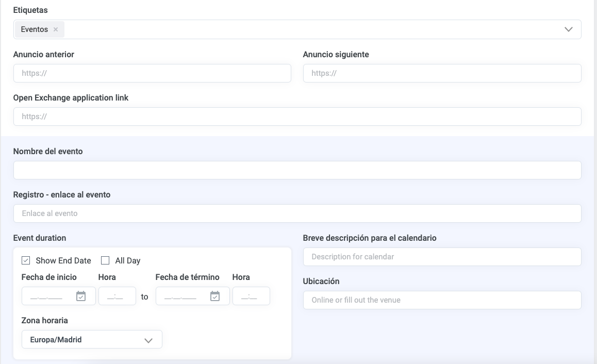This screenshot has width=597, height=364.
Task: Click inside the Etiquetas tag selection box
Action: pos(309,29)
